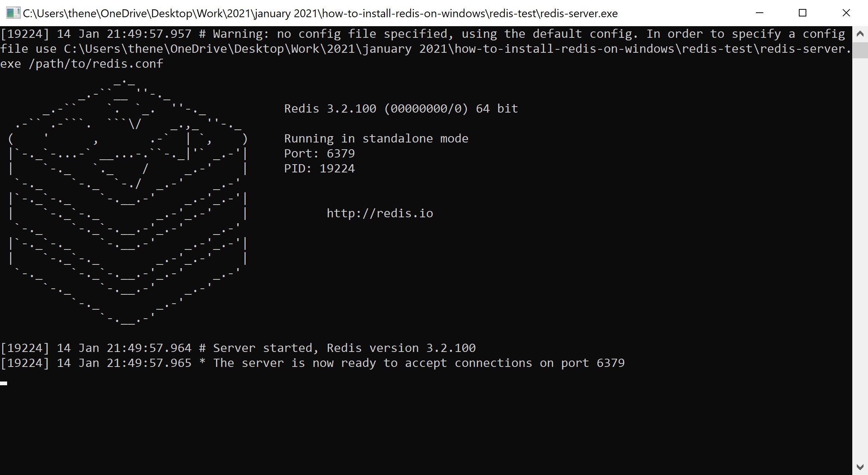Open http://redis.io link in browser
The width and height of the screenshot is (868, 475).
(x=380, y=213)
